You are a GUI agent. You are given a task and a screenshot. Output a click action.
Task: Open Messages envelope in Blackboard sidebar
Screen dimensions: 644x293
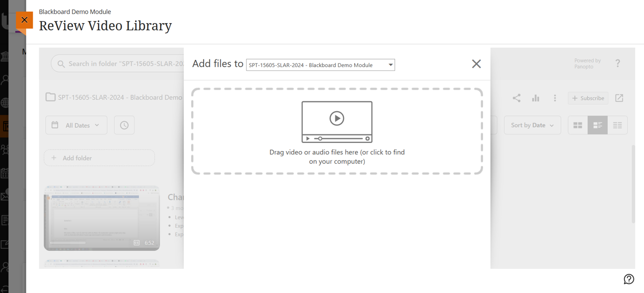[5, 196]
